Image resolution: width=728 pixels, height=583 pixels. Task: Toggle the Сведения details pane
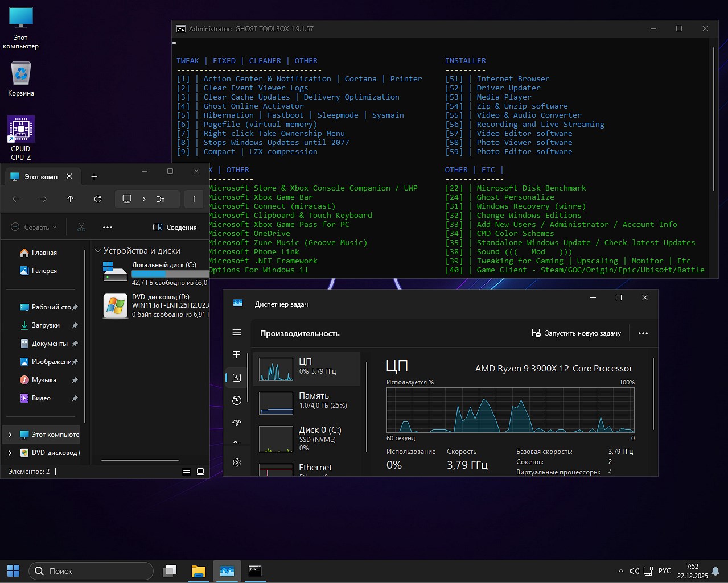click(175, 227)
